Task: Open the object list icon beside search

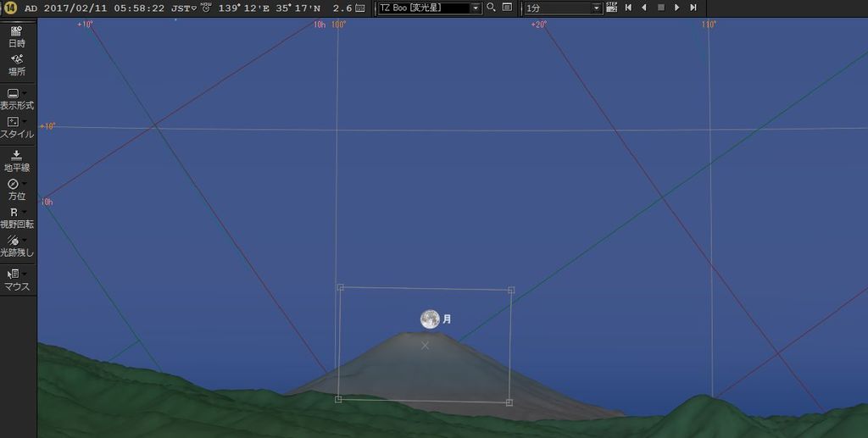Action: 507,8
